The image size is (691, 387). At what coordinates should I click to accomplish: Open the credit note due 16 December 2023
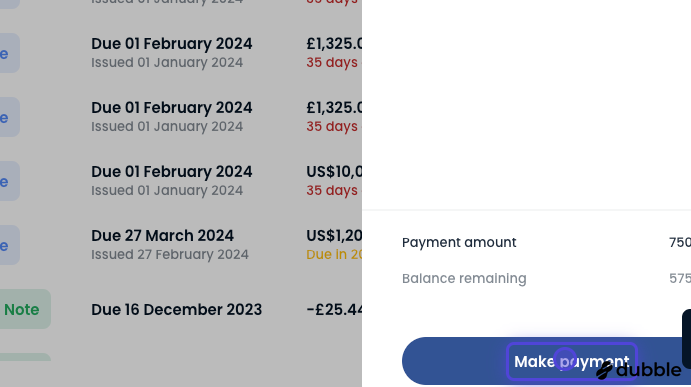point(176,309)
